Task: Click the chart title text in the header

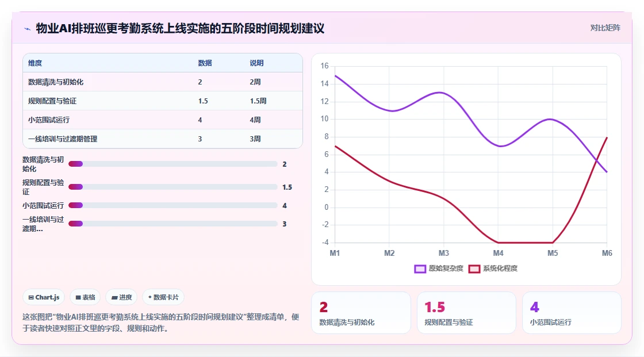Action: 181,28
